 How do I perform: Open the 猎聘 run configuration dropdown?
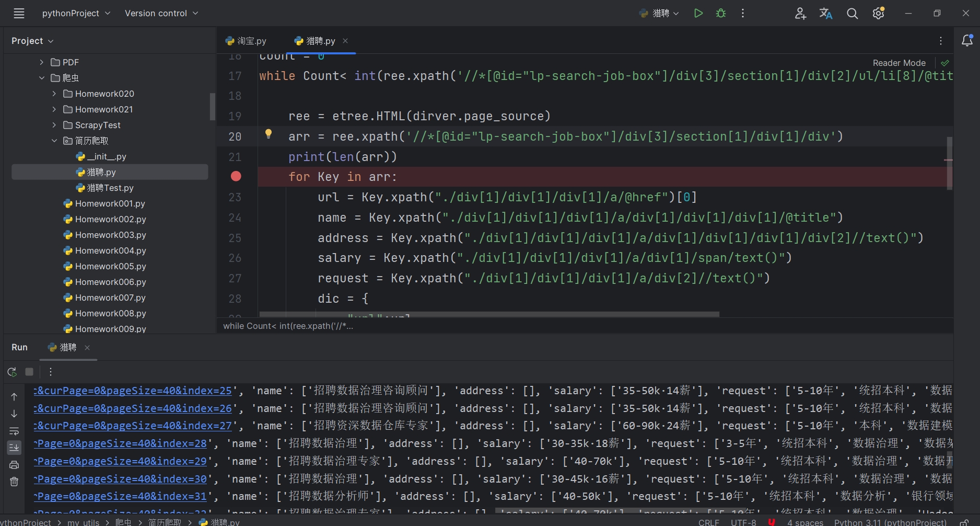(659, 14)
